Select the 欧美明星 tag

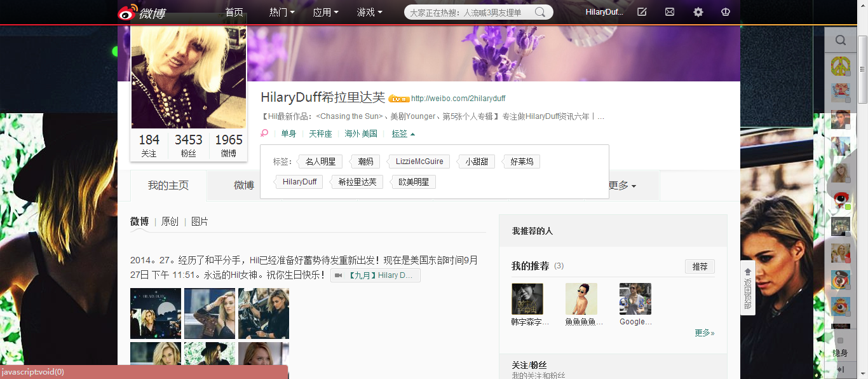(413, 182)
